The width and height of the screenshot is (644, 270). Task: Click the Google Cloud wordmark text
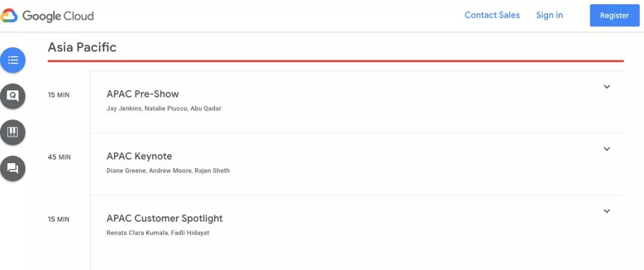tap(58, 16)
